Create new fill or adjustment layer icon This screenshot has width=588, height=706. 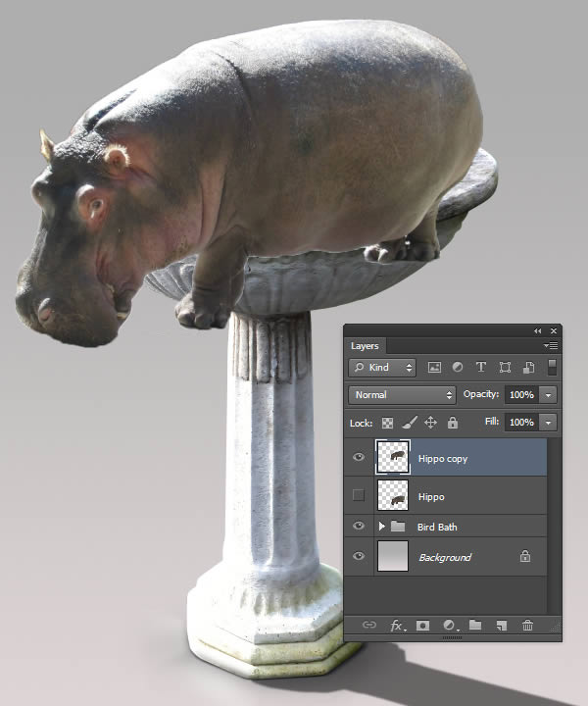tap(451, 626)
